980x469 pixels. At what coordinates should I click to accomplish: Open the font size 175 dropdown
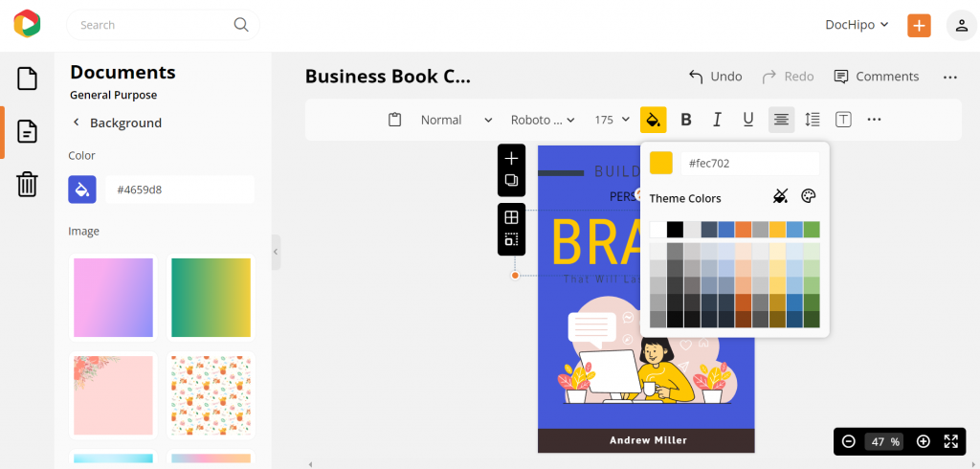[612, 120]
